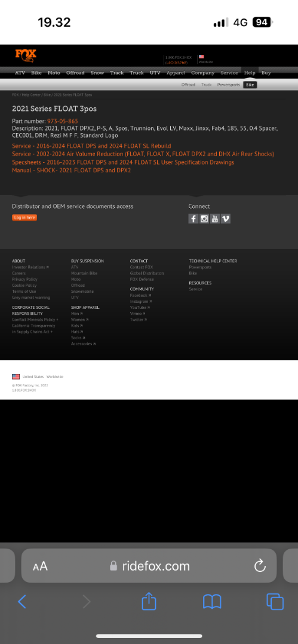
Task: Open the Safari tabs overview
Action: 275,602
